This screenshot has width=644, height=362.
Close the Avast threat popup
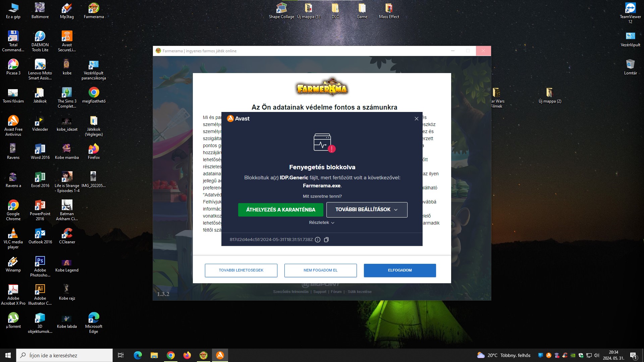[416, 119]
